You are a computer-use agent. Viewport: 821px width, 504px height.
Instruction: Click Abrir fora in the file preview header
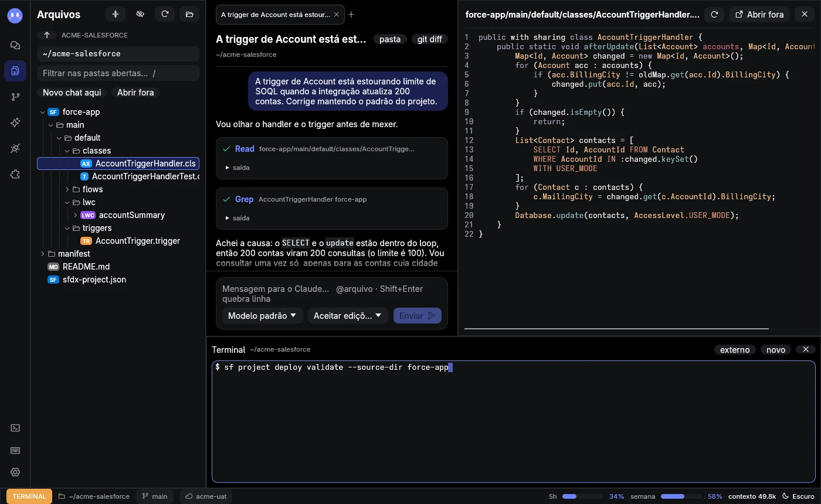click(x=759, y=15)
